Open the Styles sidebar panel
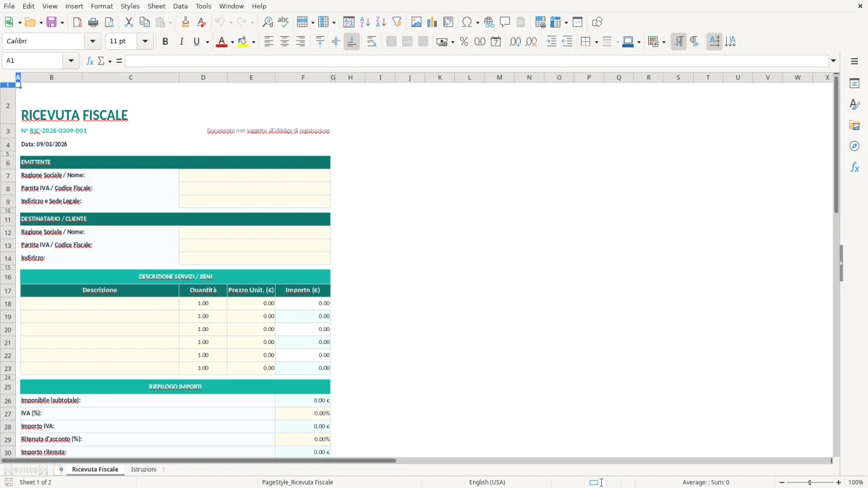Image resolution: width=868 pixels, height=488 pixels. point(854,104)
